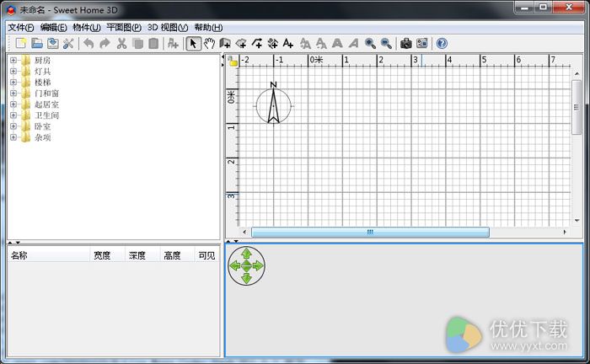Choose the Create rooms tool
The image size is (590, 364).
(x=241, y=44)
